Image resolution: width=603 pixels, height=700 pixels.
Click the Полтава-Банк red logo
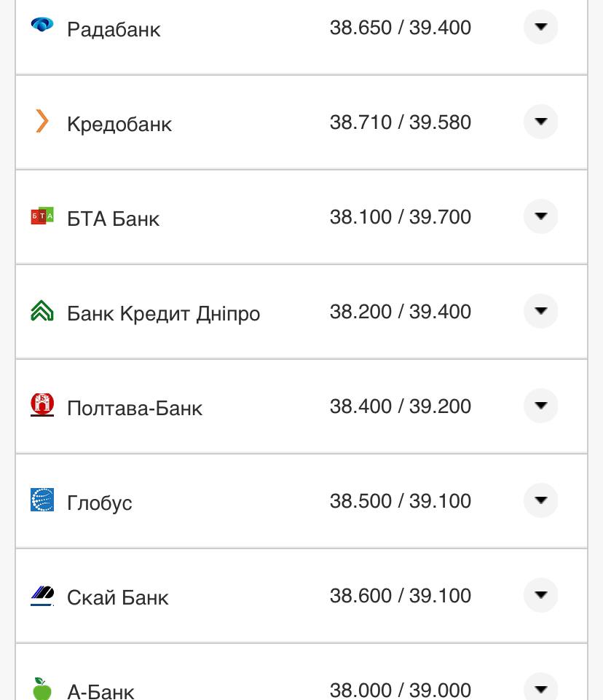pyautogui.click(x=42, y=405)
